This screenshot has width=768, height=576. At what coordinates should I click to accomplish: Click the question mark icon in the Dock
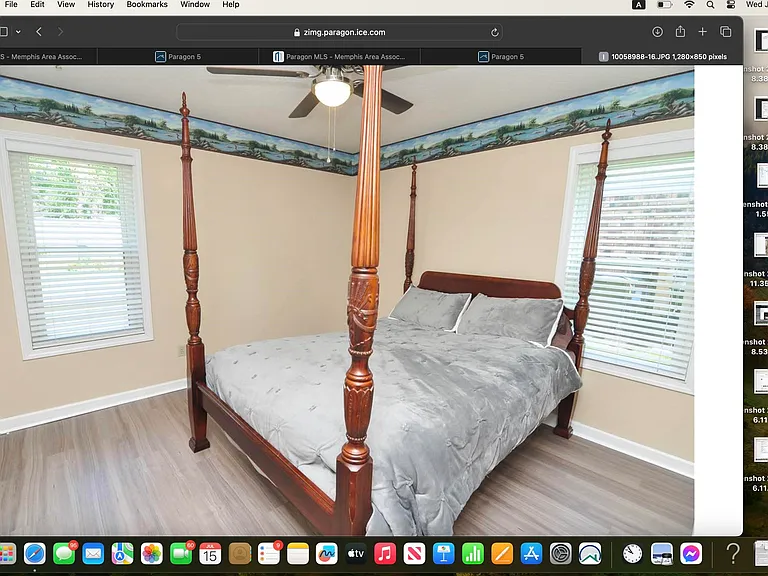point(733,554)
